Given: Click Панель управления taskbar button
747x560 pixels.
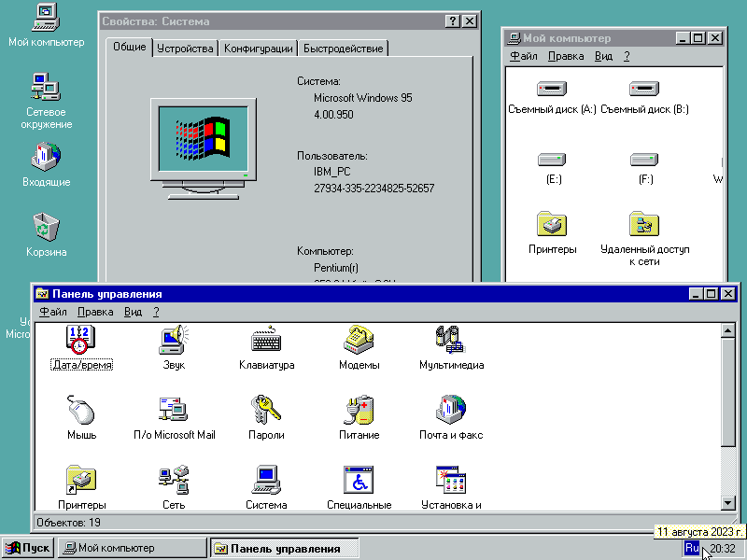Looking at the screenshot, I should click(285, 548).
